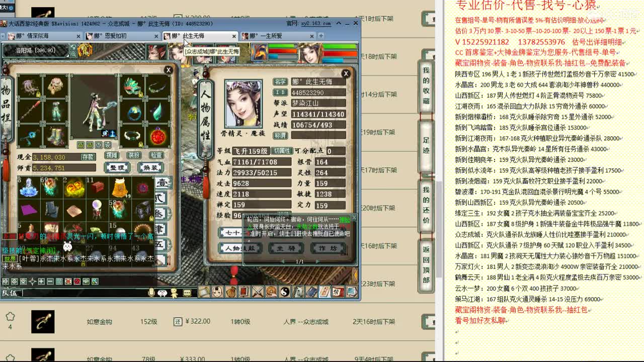Click the chat minus shrink icon

(50, 282)
